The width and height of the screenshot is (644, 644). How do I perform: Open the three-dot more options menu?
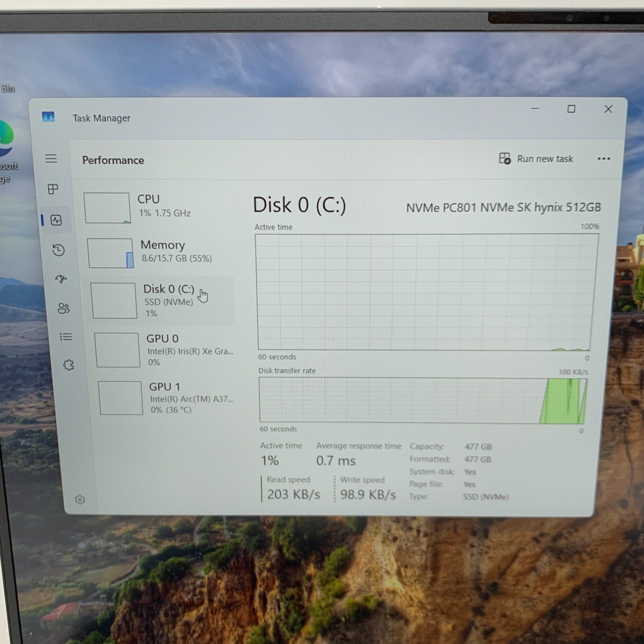coord(604,158)
